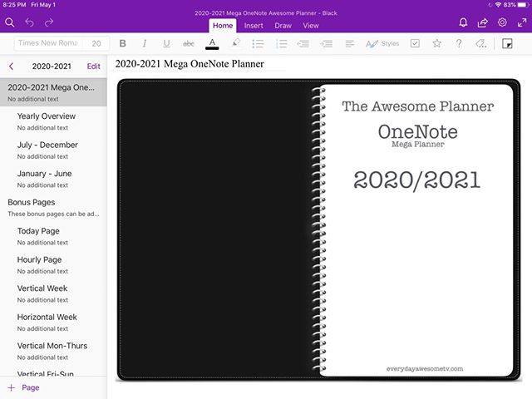Image resolution: width=532 pixels, height=399 pixels.
Task: Click the notebook title in header
Action: (x=266, y=13)
